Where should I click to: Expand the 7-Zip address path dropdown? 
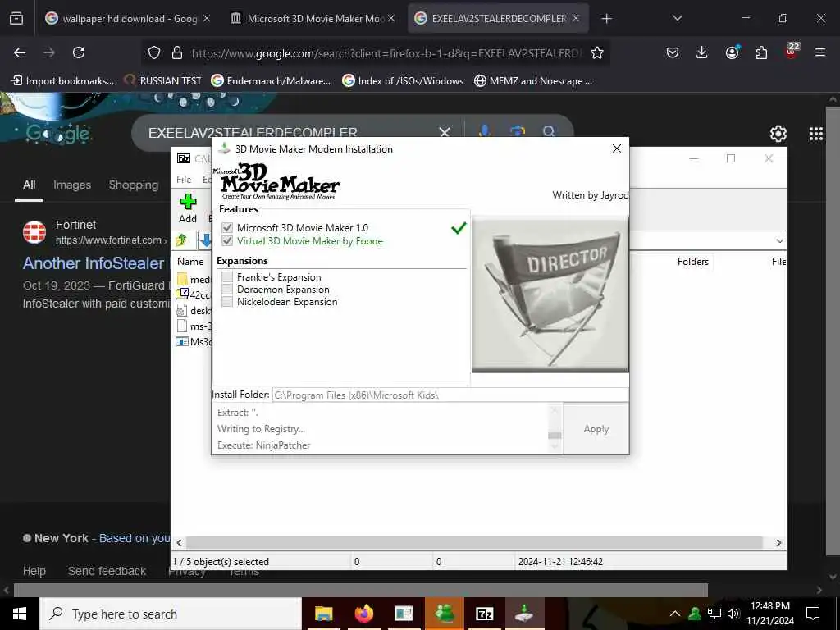tap(779, 241)
